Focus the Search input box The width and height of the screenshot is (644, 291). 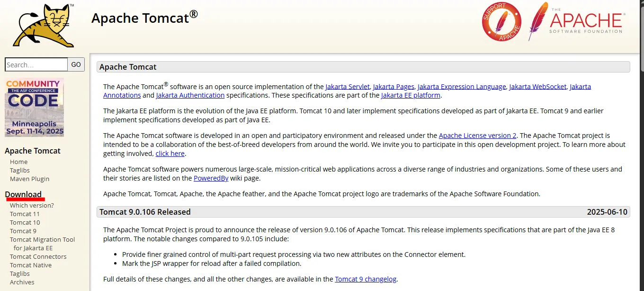(36, 64)
